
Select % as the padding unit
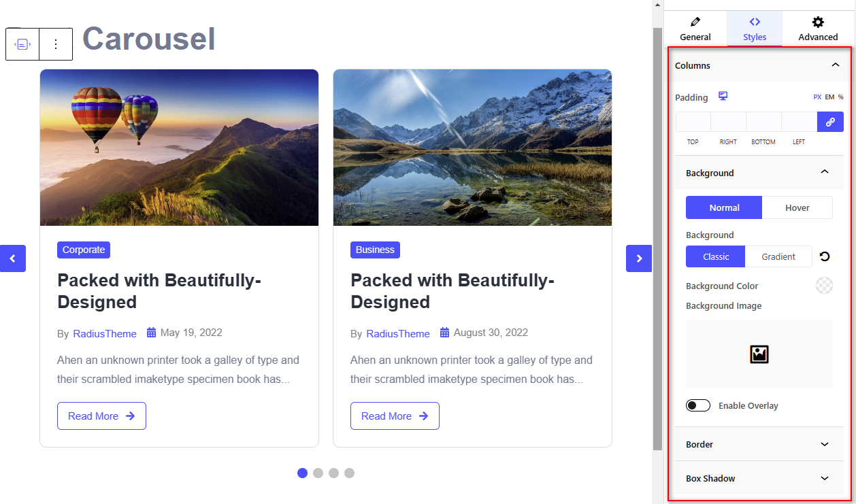click(841, 97)
